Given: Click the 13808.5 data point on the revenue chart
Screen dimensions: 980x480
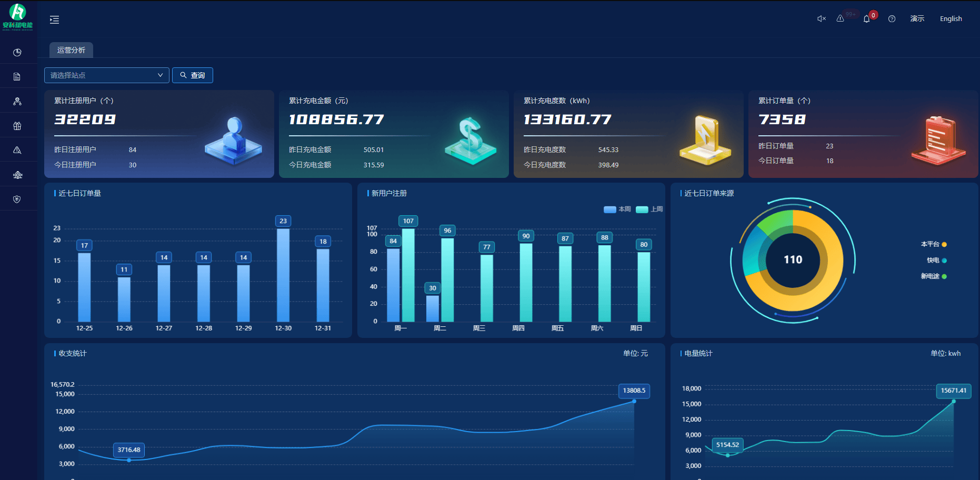Looking at the screenshot, I should pyautogui.click(x=634, y=402).
